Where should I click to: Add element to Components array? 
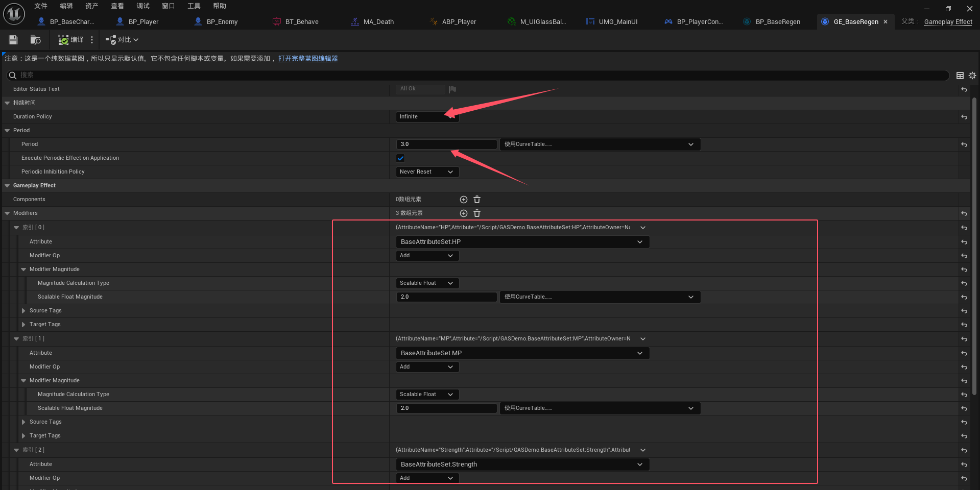click(x=464, y=200)
